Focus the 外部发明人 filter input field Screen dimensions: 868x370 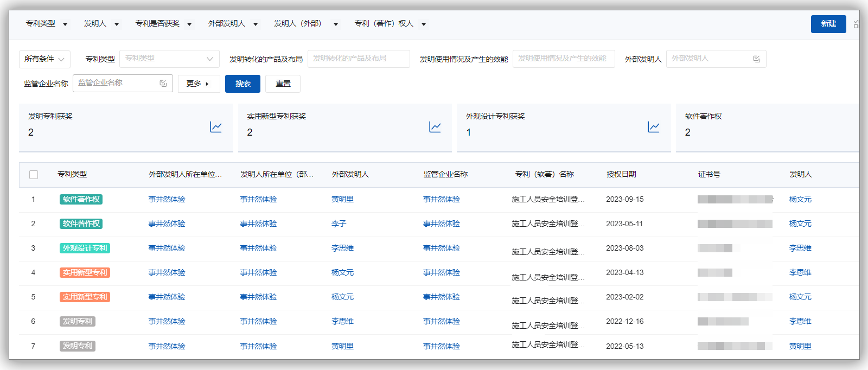point(716,59)
